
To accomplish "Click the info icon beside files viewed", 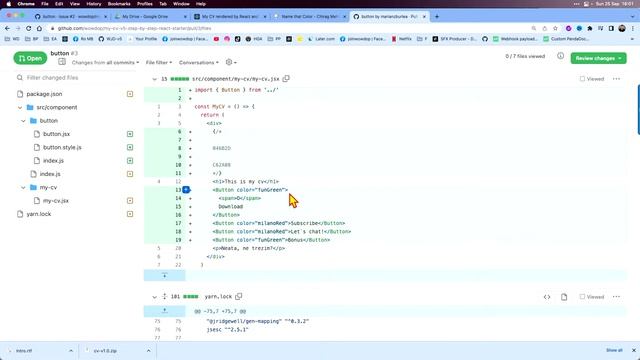I will pos(560,56).
